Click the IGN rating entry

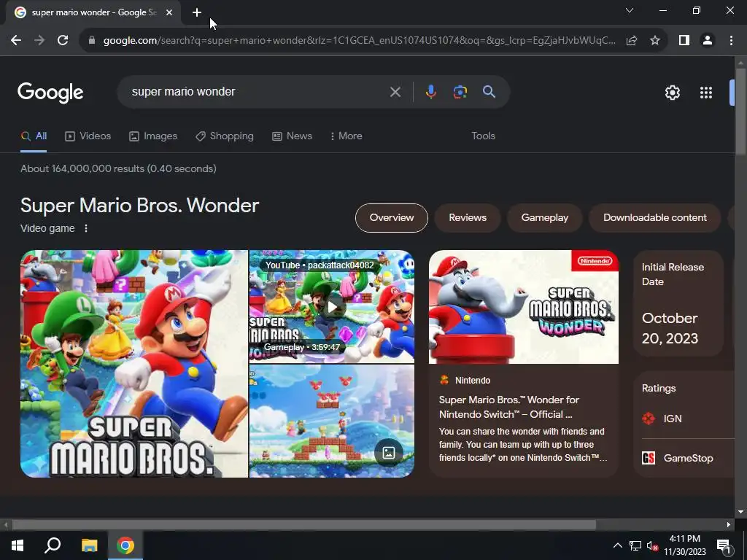coord(672,419)
